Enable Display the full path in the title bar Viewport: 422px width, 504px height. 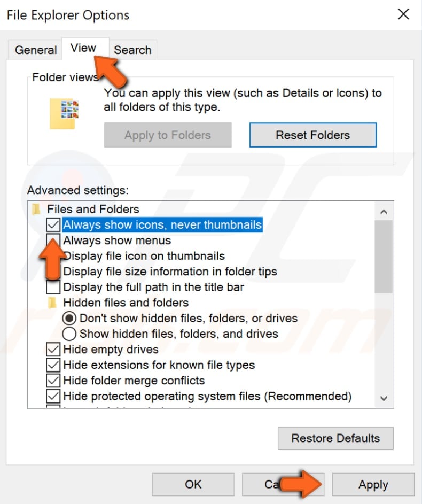(52, 287)
